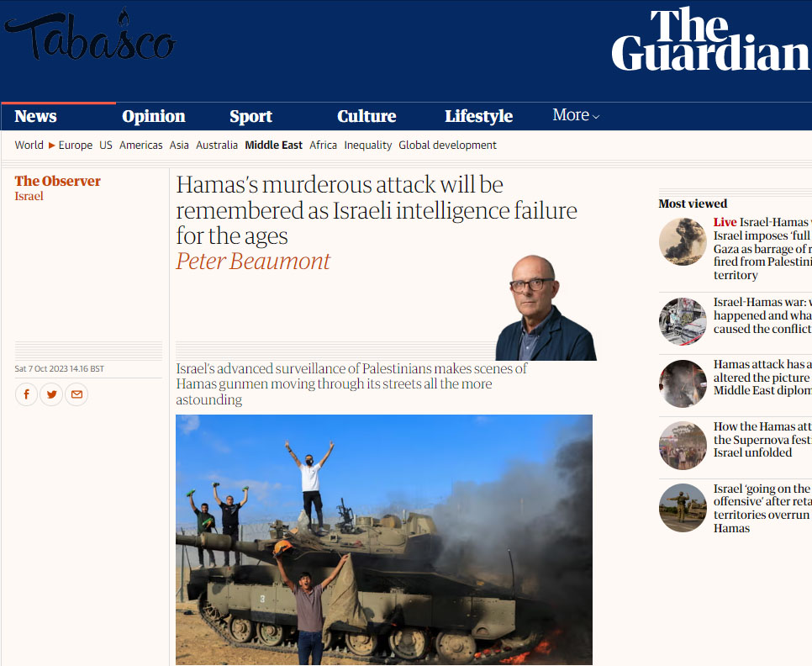Open Global development subsection
Screen dimensions: 812x666
447,145
